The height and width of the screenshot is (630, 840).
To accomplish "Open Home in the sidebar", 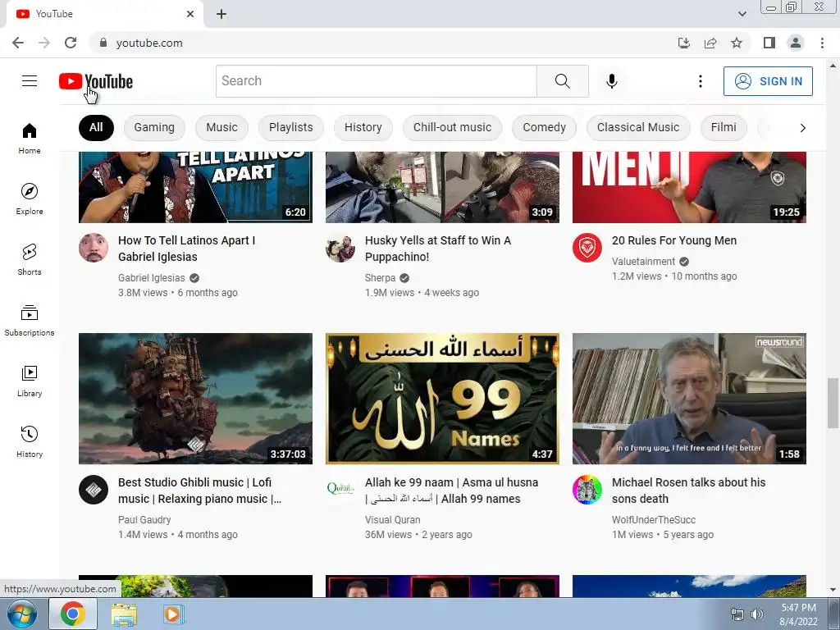I will coord(30,138).
